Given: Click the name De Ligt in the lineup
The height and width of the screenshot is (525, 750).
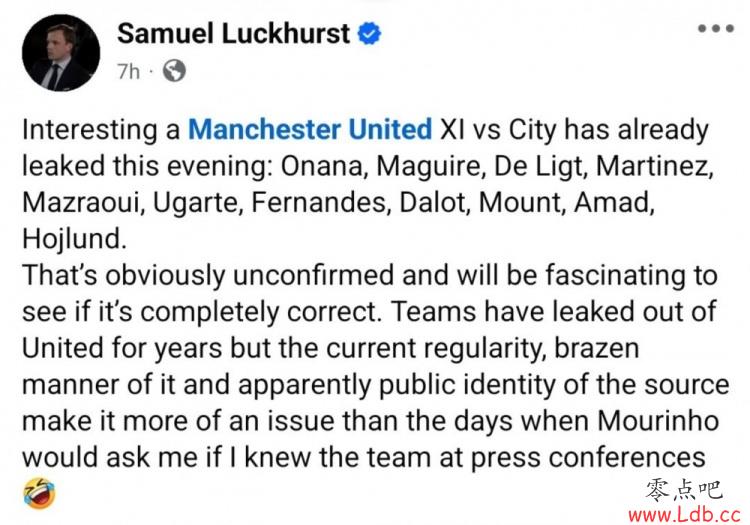Looking at the screenshot, I should 541,166.
